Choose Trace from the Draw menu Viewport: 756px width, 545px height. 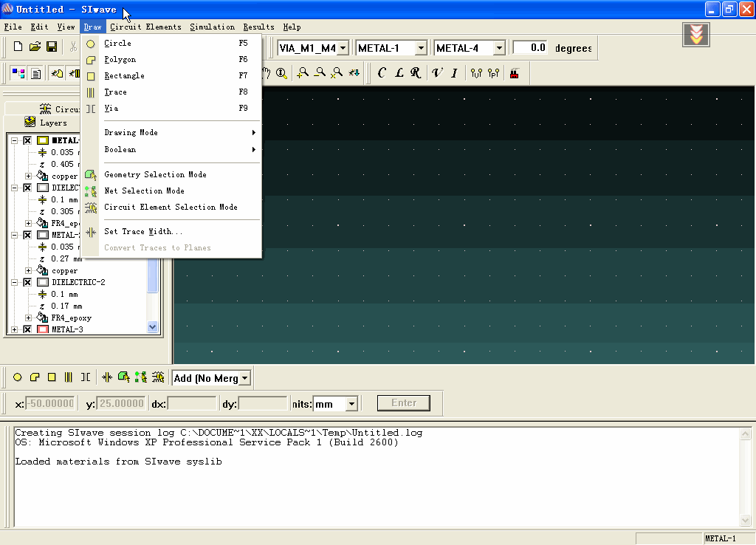(x=171, y=92)
